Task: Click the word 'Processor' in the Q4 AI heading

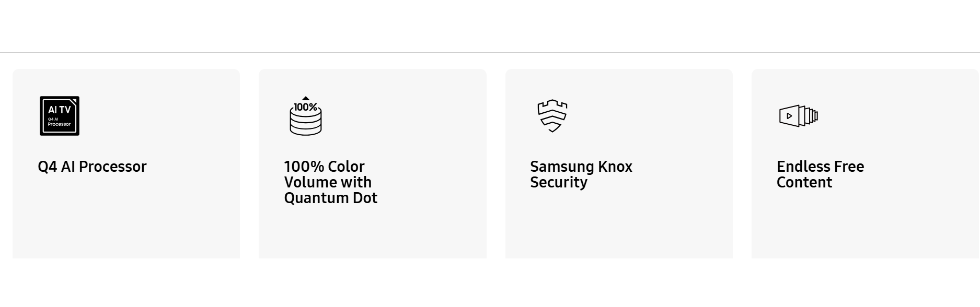Action: (113, 167)
